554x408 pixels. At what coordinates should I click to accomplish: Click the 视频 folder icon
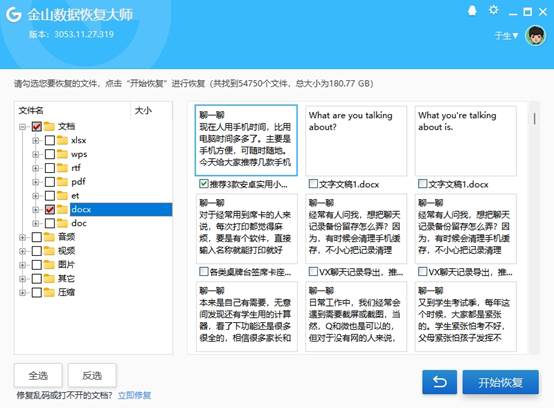pos(49,251)
